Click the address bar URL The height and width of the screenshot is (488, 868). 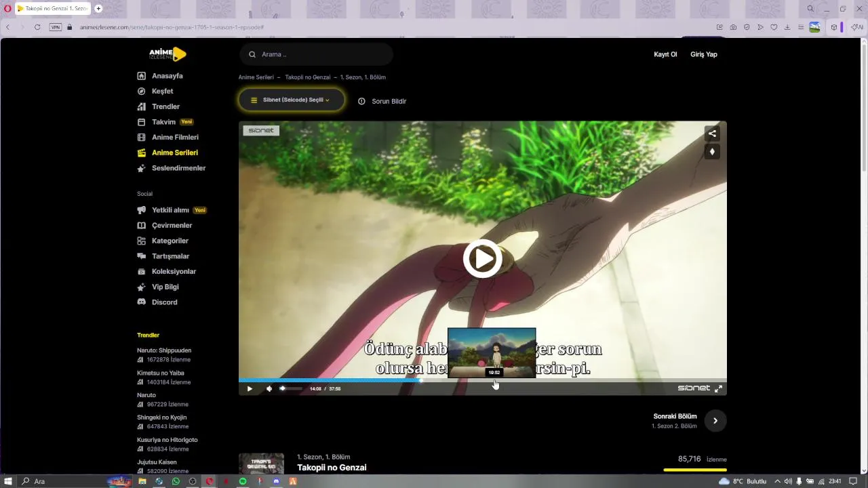pos(172,27)
